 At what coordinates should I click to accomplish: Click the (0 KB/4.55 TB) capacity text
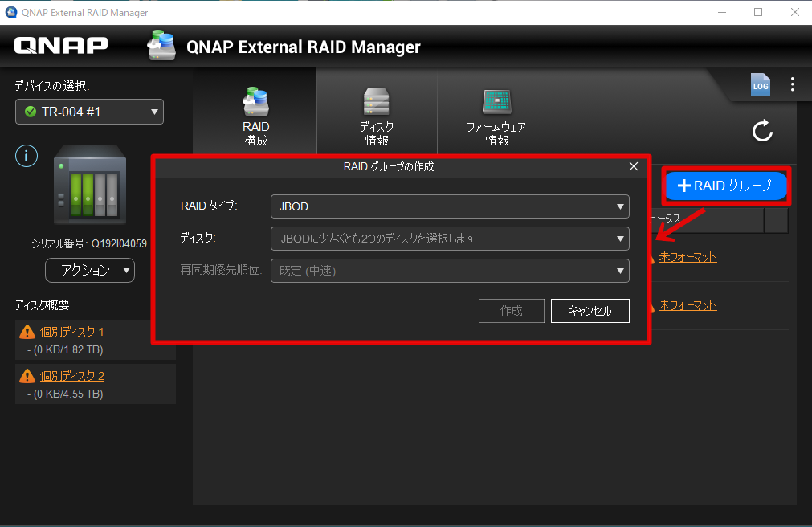(67, 394)
